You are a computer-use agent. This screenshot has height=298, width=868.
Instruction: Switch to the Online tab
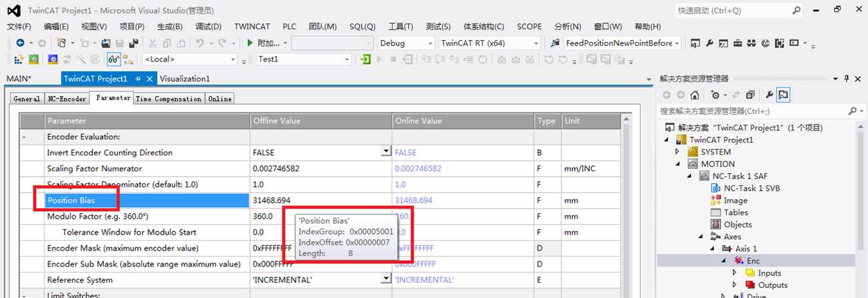coord(219,99)
